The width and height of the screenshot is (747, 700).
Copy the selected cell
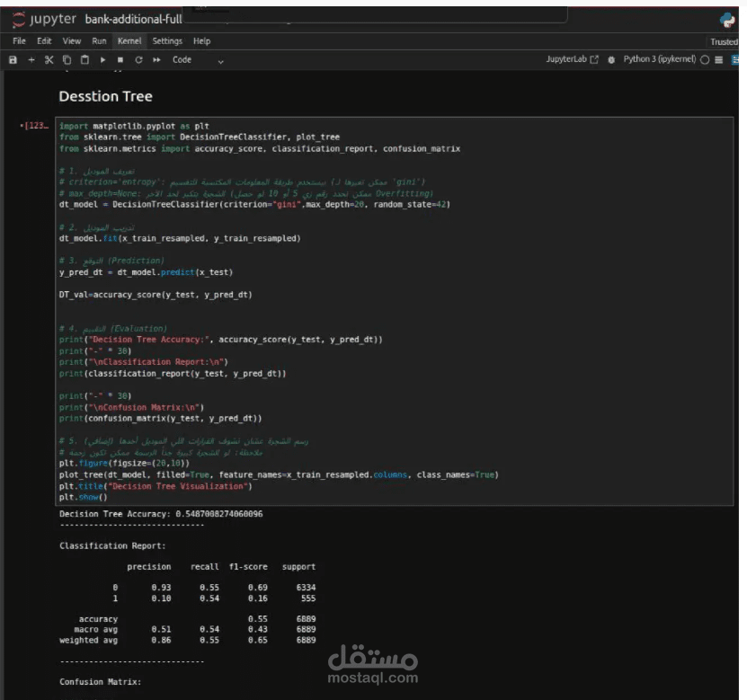point(67,60)
